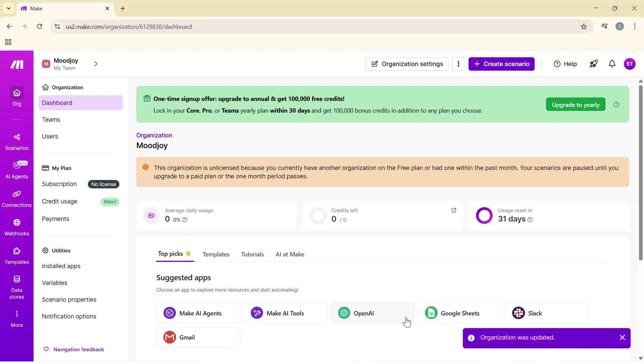The width and height of the screenshot is (644, 362).
Task: Open the three-dot menu beside Create scenario
Action: coord(459,64)
